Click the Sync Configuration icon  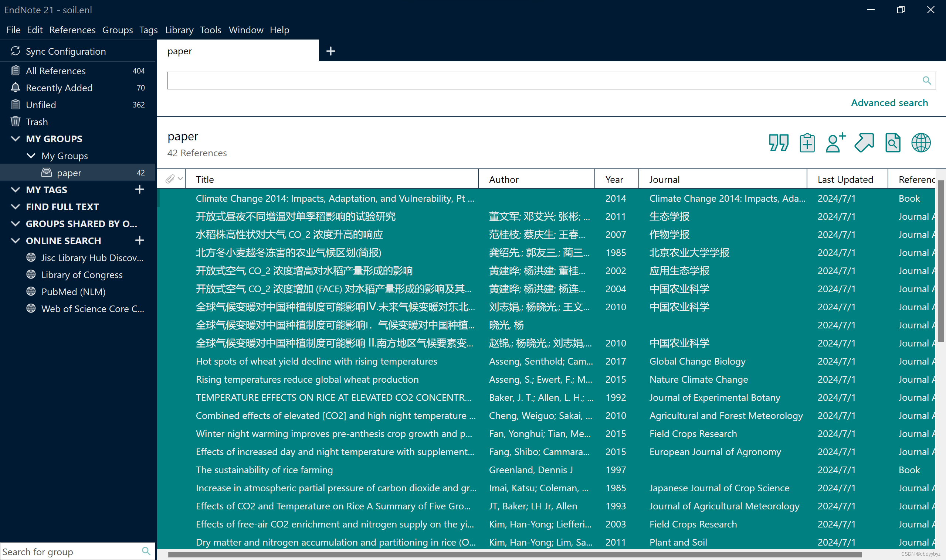pos(16,51)
